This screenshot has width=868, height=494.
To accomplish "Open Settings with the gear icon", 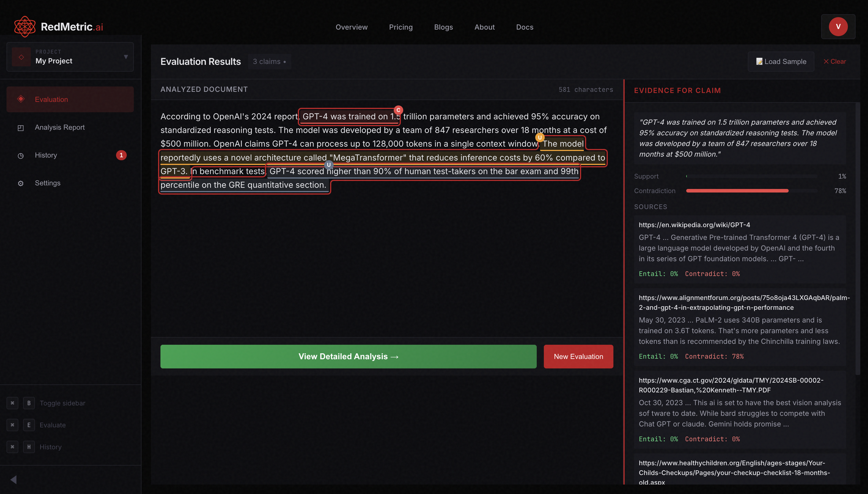I will coord(21,183).
